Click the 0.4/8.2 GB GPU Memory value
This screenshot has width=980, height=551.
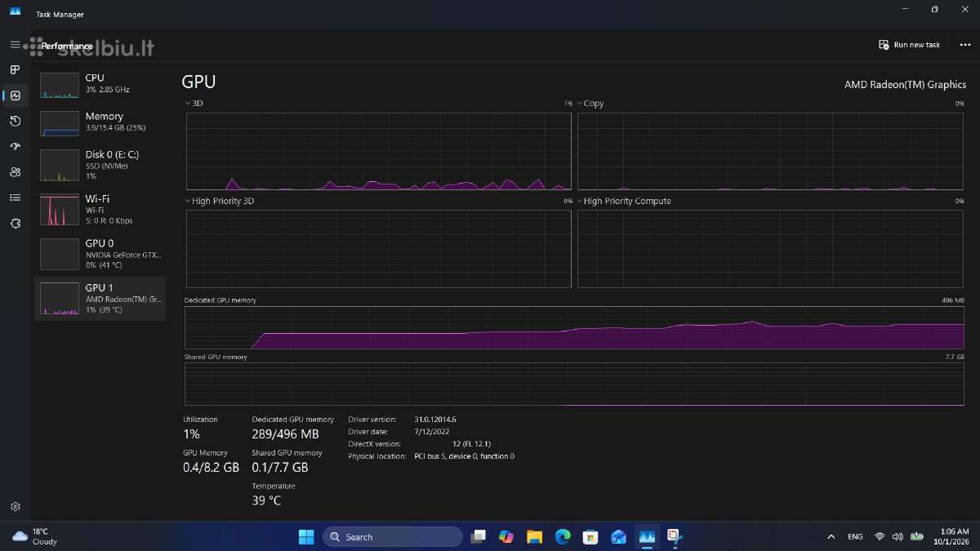pos(211,468)
